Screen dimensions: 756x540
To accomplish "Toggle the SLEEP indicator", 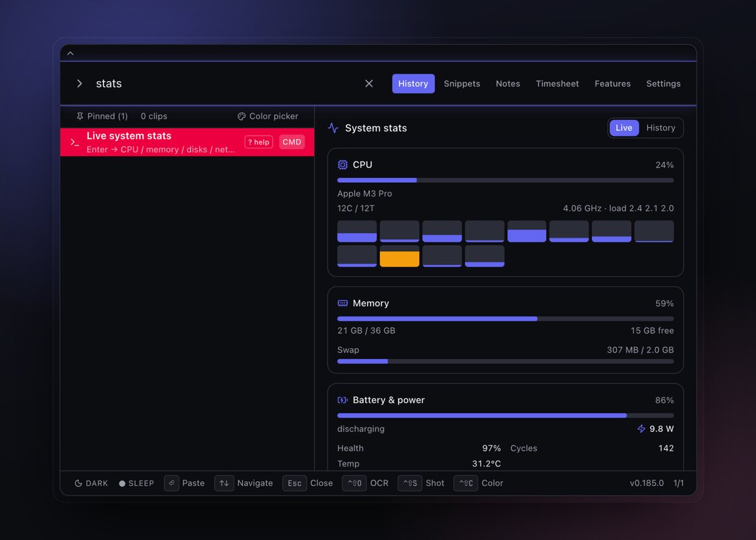I will 136,483.
